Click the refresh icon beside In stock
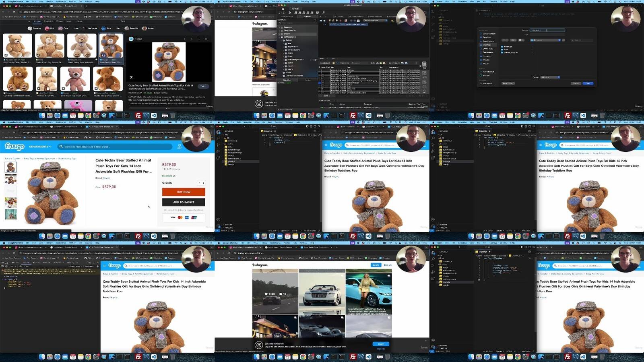 pos(174,176)
